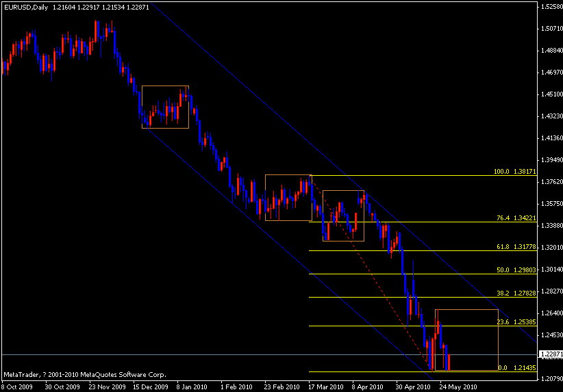
Task: Click the 1 Feb 2010 date label
Action: tap(236, 387)
